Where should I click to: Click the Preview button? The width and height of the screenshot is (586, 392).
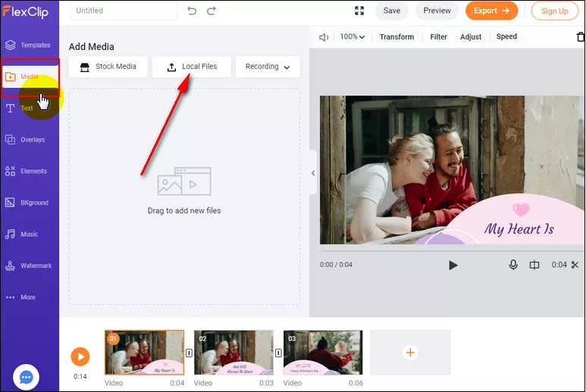coord(437,11)
